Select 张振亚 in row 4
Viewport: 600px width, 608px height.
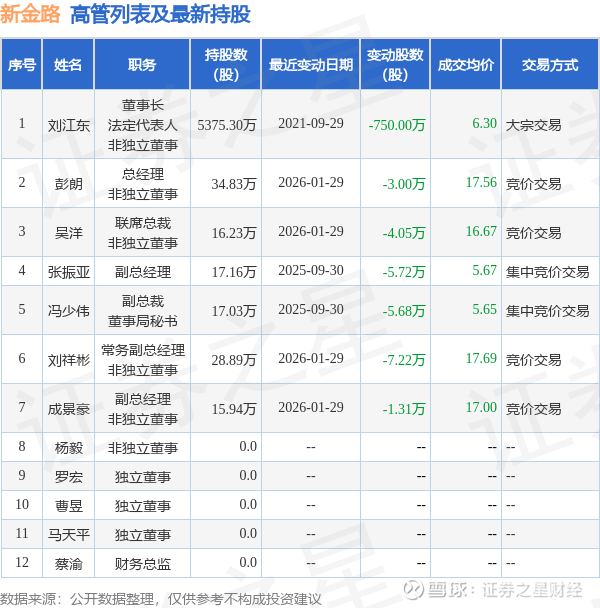(x=69, y=272)
